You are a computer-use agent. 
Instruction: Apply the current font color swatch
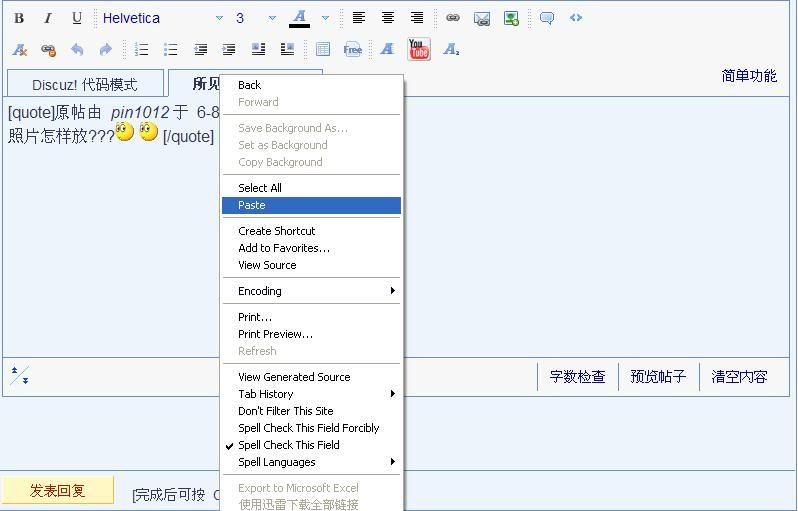point(299,18)
